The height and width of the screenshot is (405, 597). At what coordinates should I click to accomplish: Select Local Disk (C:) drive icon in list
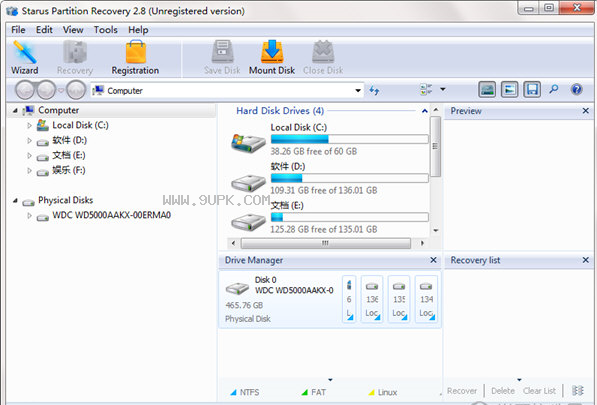coord(248,143)
